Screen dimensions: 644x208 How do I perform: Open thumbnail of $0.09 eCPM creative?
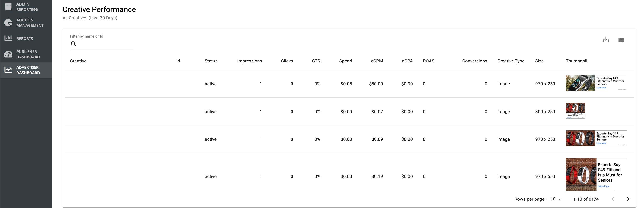pos(596,138)
